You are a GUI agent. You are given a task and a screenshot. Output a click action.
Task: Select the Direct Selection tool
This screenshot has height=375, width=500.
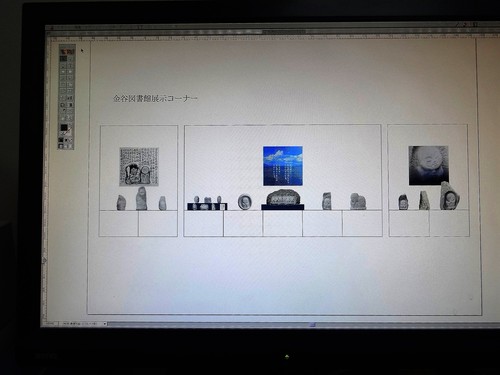70,59
